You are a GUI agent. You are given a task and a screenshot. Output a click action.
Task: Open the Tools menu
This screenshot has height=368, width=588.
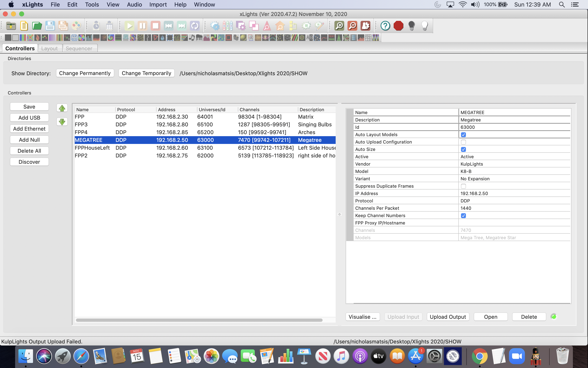[x=92, y=4]
